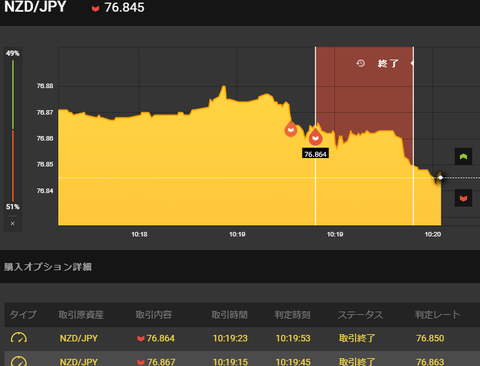Close the sentiment gauge with the X

point(13,224)
